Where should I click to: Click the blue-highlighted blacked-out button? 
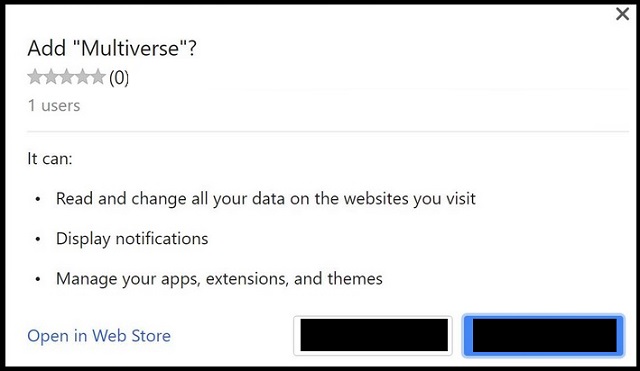[544, 335]
